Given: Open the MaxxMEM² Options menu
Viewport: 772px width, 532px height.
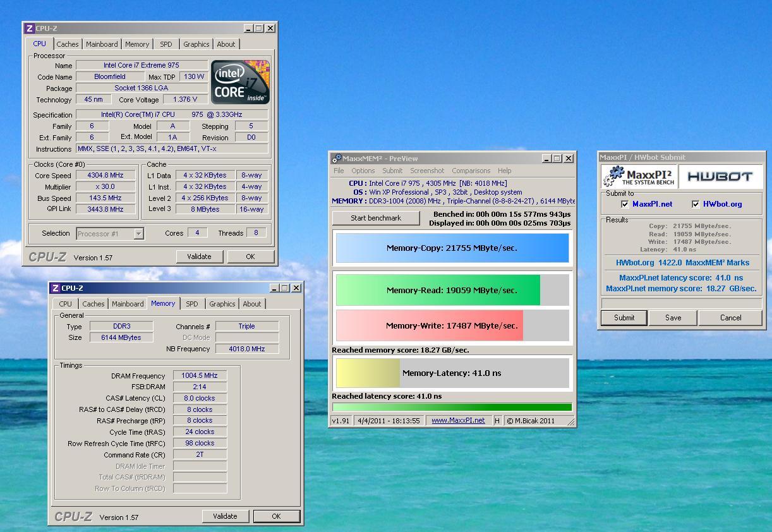Looking at the screenshot, I should [x=363, y=171].
